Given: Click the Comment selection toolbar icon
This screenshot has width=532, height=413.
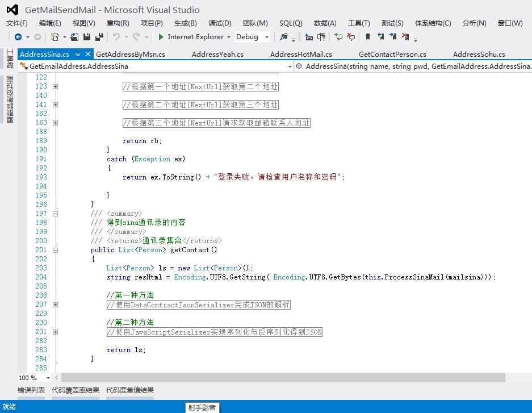Looking at the screenshot, I should click(x=338, y=37).
